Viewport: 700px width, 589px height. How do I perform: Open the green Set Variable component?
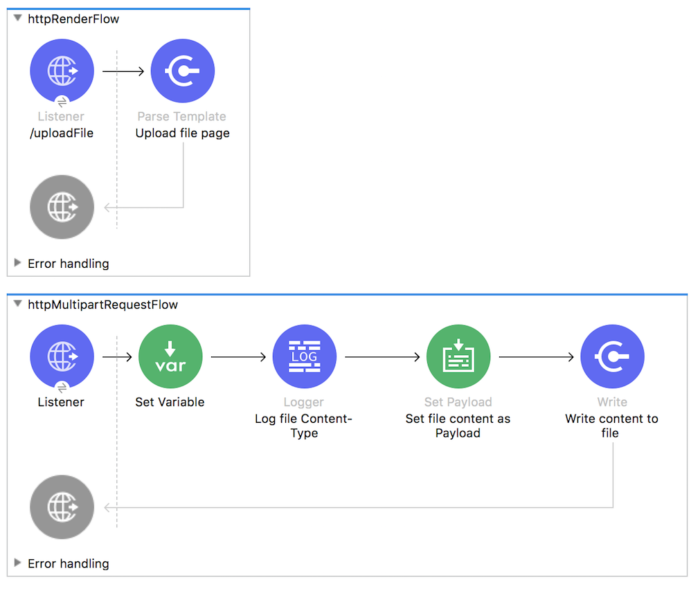pyautogui.click(x=170, y=356)
